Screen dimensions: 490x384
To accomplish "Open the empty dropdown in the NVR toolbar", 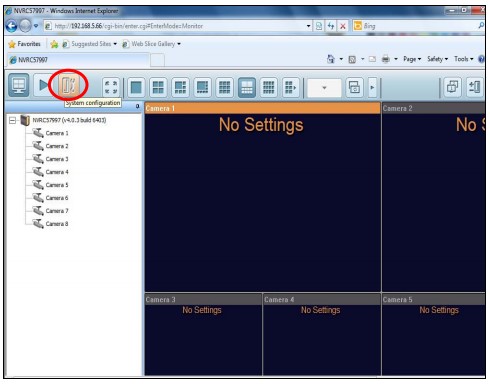I will [x=324, y=88].
